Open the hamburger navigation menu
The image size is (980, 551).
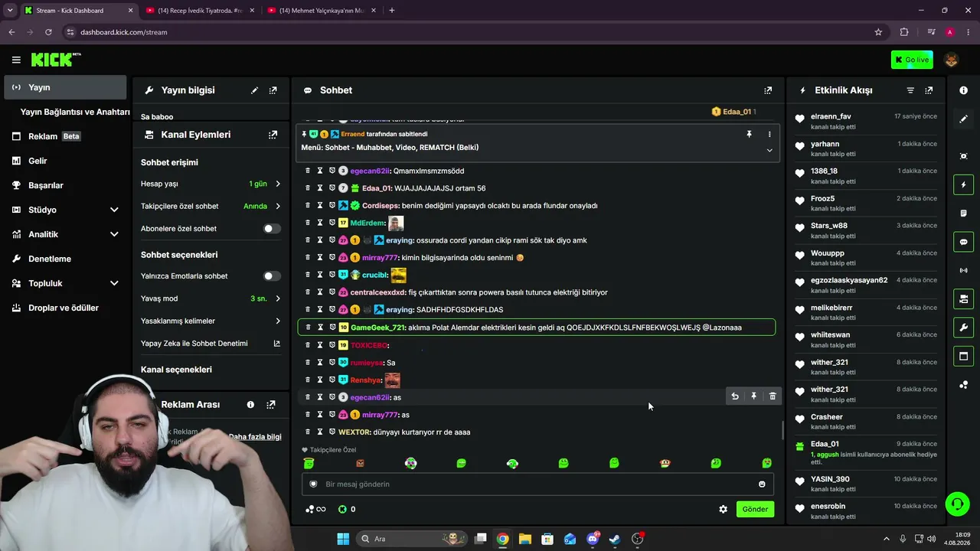click(x=16, y=60)
